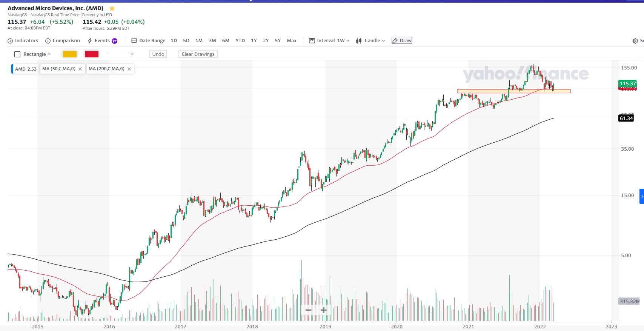This screenshot has width=644, height=331.
Task: Zoom out chart with minus icon
Action: (309, 310)
